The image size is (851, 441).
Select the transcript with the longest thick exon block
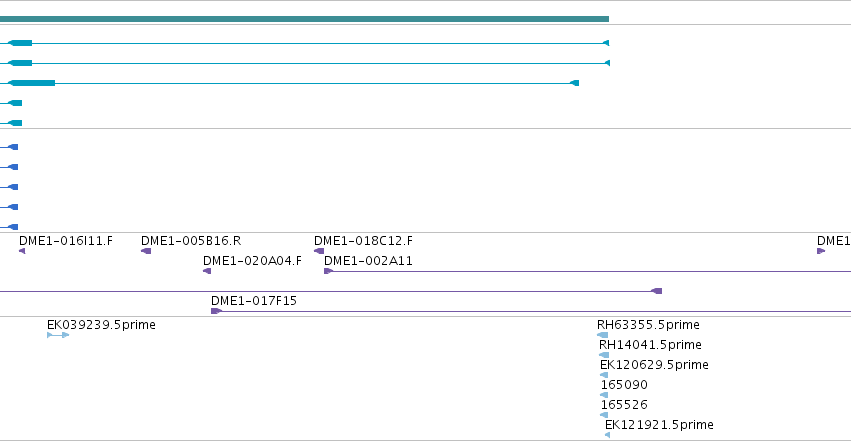click(289, 83)
